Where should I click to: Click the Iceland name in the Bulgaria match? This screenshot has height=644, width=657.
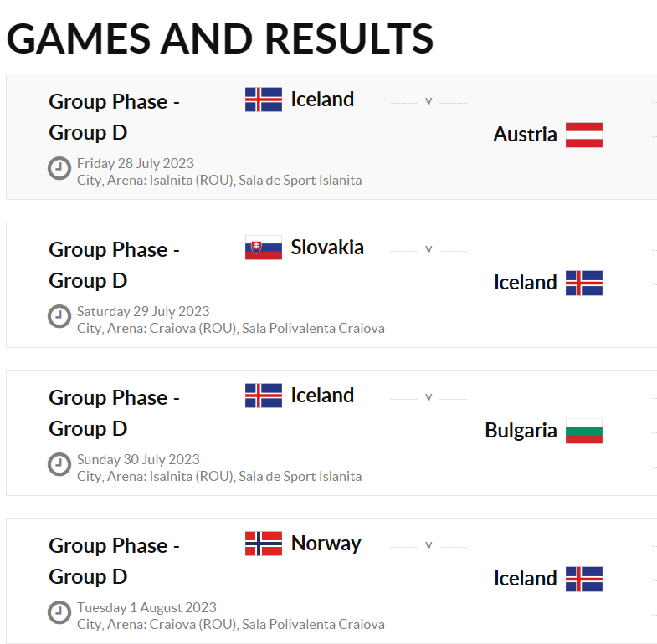[322, 396]
